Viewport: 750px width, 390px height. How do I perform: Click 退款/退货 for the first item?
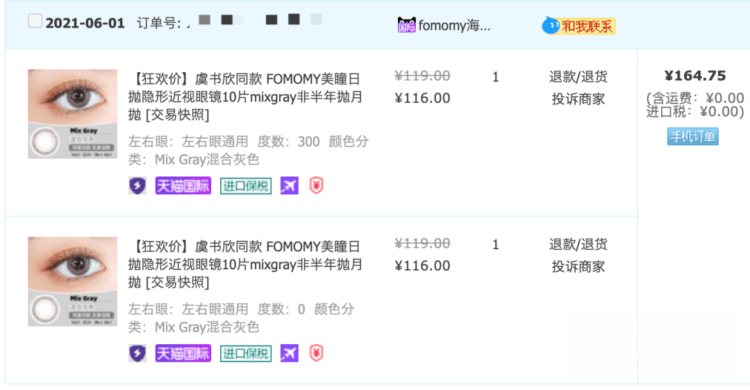(x=578, y=77)
